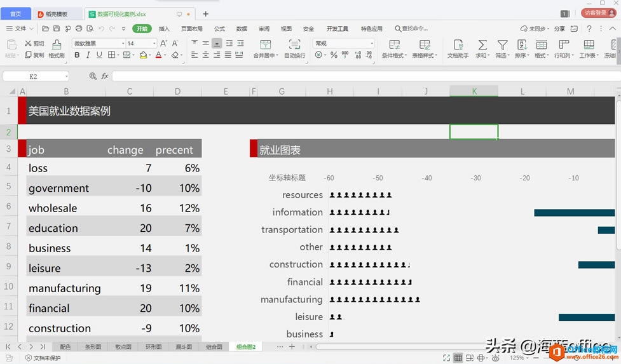Toggle underline formatting
The height and width of the screenshot is (364, 621).
point(99,55)
